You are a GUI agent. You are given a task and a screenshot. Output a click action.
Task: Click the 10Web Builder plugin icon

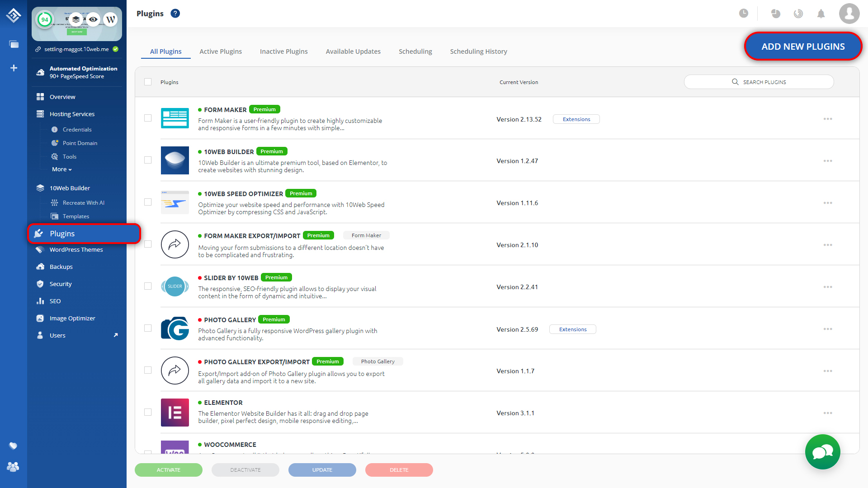click(175, 160)
